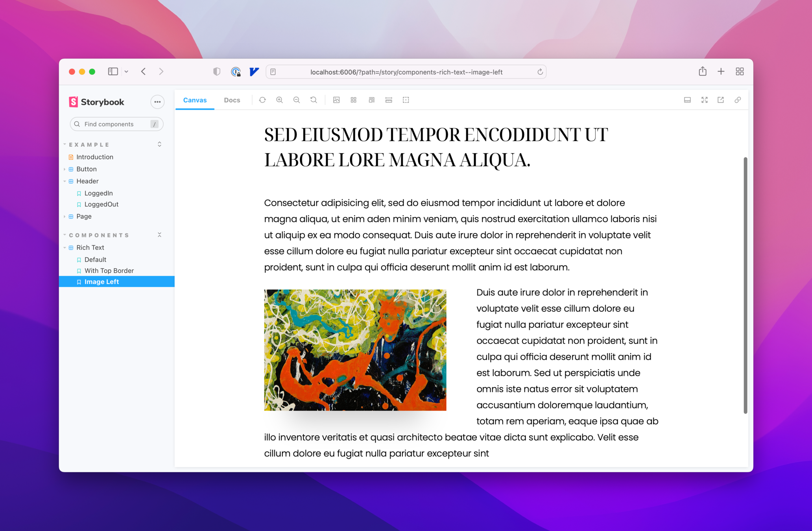
Task: Click the canvas vertical scrollbar
Action: click(745, 285)
